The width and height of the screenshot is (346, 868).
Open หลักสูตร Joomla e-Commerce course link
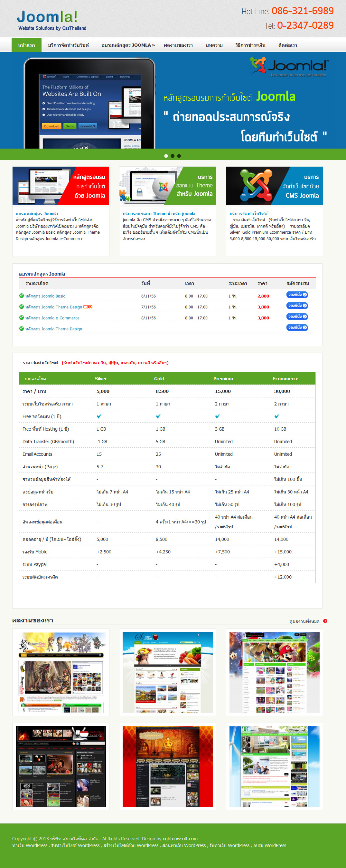point(52,318)
